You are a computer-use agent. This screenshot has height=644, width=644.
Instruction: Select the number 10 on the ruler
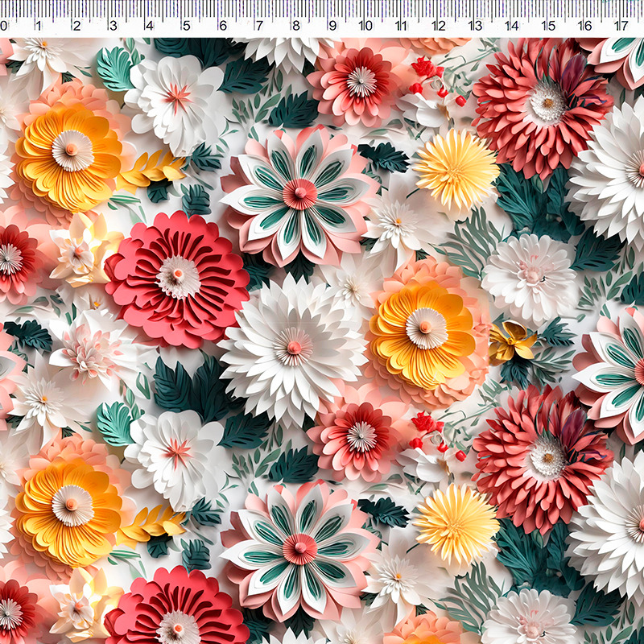[x=365, y=26]
